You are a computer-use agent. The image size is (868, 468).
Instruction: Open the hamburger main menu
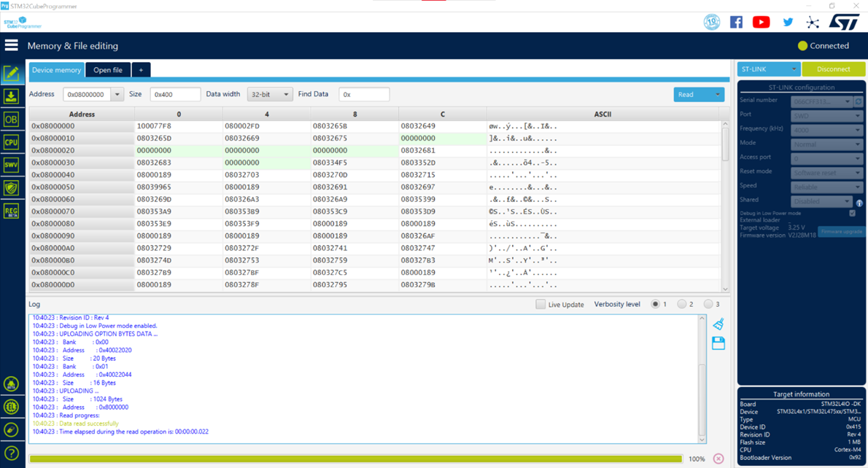11,45
